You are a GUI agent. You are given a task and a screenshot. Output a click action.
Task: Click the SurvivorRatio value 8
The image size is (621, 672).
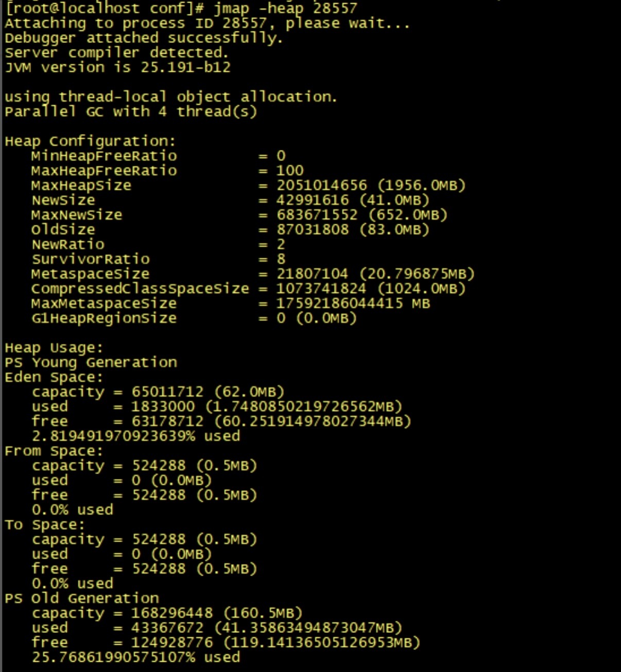(281, 259)
